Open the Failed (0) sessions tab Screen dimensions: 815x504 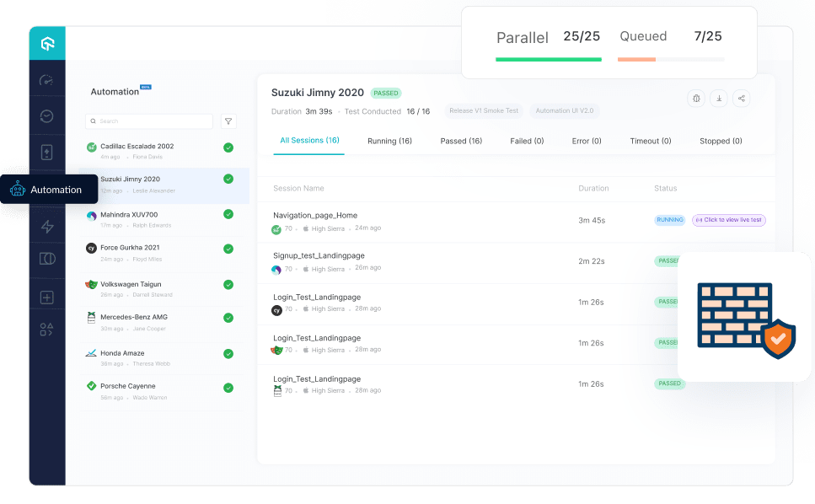tap(527, 141)
